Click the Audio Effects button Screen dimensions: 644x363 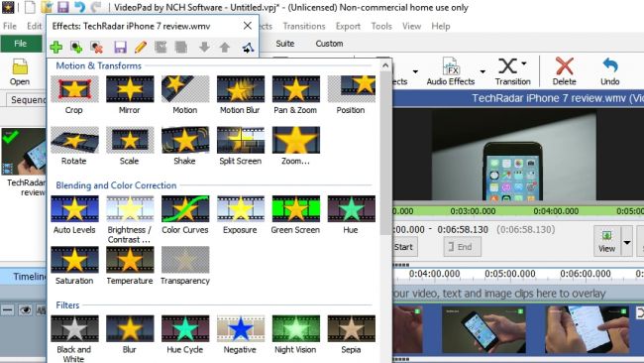451,71
